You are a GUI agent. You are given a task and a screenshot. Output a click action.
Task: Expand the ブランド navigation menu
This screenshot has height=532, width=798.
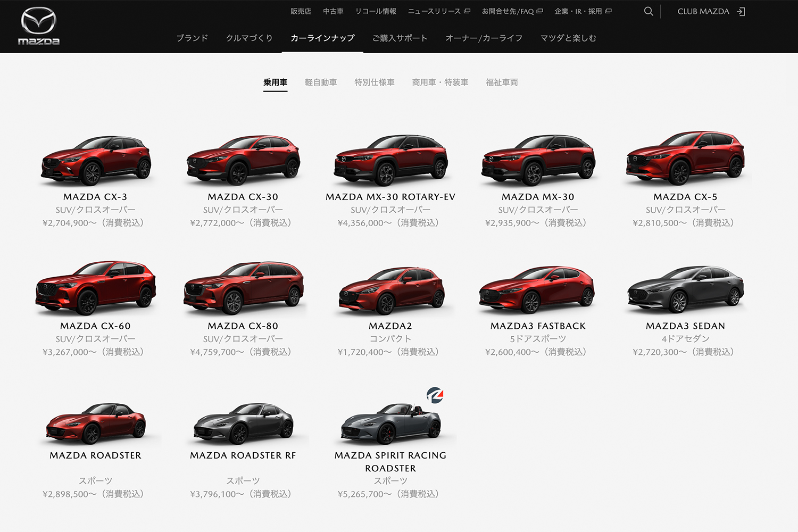point(192,38)
